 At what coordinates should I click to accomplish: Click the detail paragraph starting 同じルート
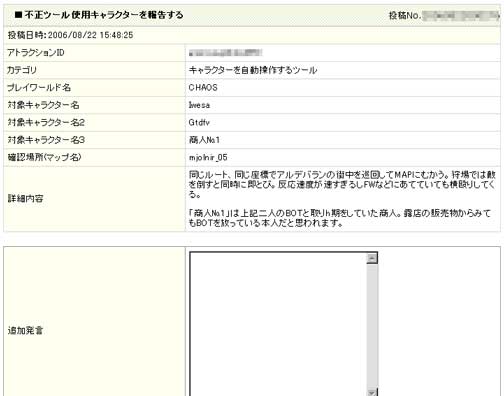tap(342, 184)
